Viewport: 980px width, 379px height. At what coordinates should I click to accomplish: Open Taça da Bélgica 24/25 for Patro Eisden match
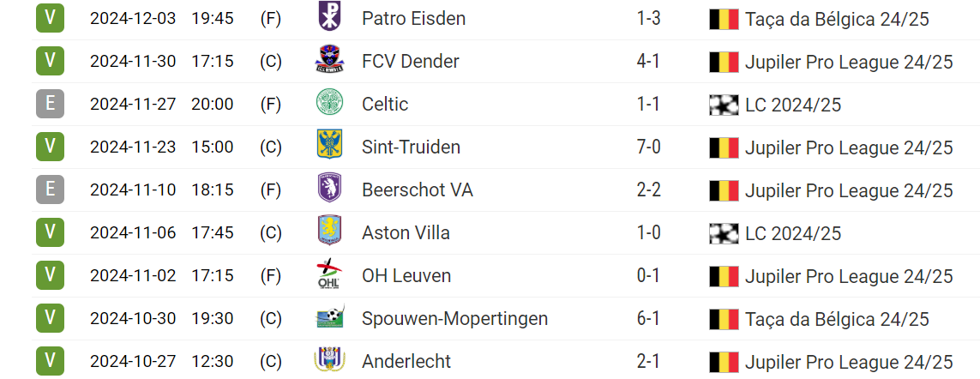pos(837,19)
